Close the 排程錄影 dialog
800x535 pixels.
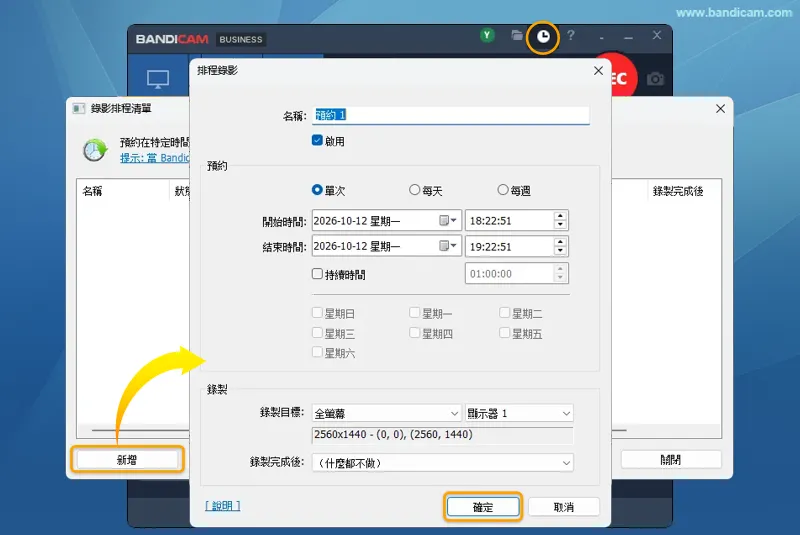pos(598,71)
